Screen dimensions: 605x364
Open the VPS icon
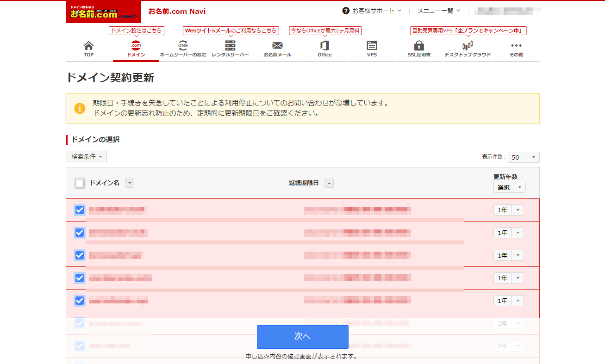(372, 46)
